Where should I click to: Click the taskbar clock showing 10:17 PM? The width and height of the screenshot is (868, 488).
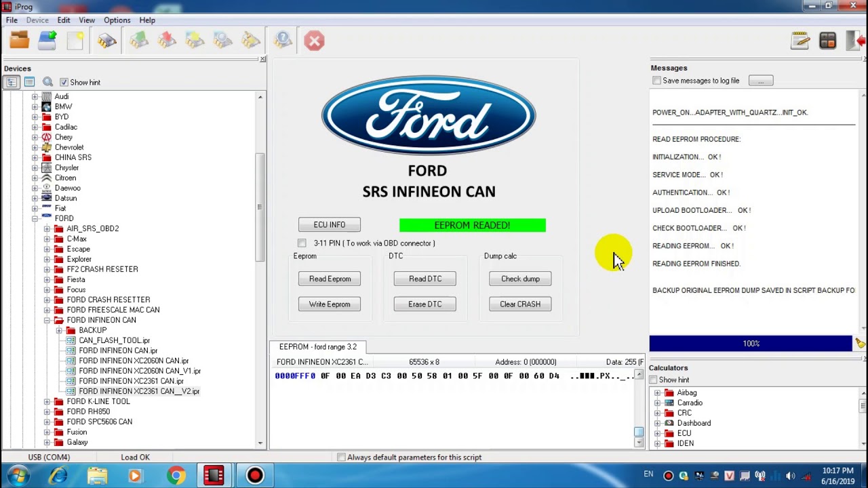(x=837, y=476)
